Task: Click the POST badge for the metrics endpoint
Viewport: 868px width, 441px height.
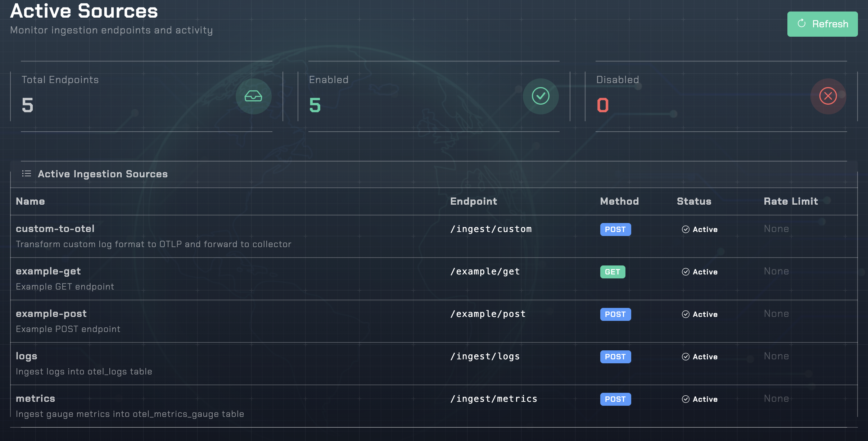Action: pos(615,399)
